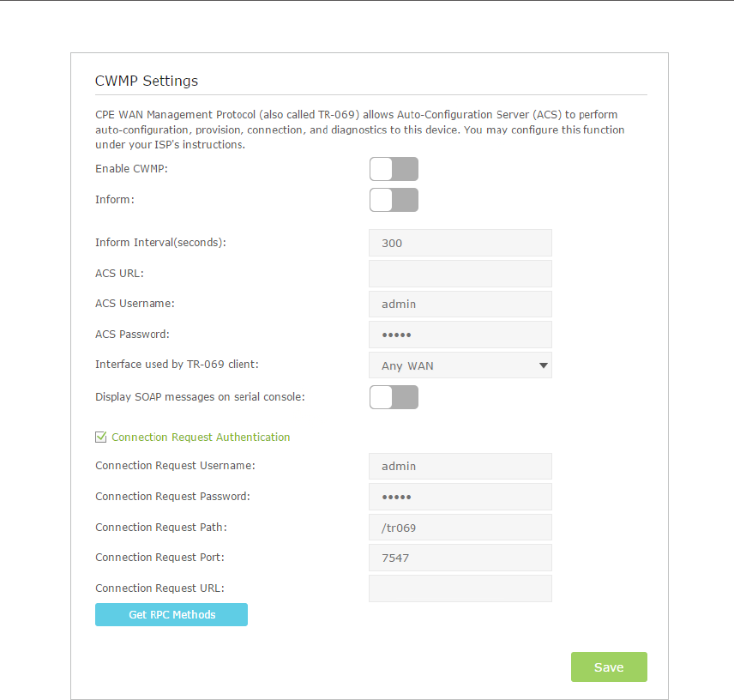Uncheck Connection Request Authentication checkbox
Viewport: 734px width, 700px height.
(100, 437)
